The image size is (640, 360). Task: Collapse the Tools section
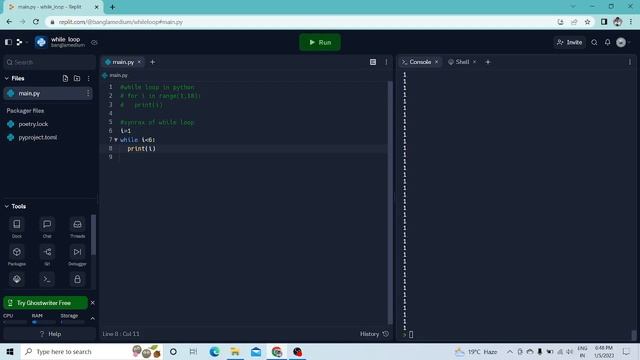(x=7, y=206)
